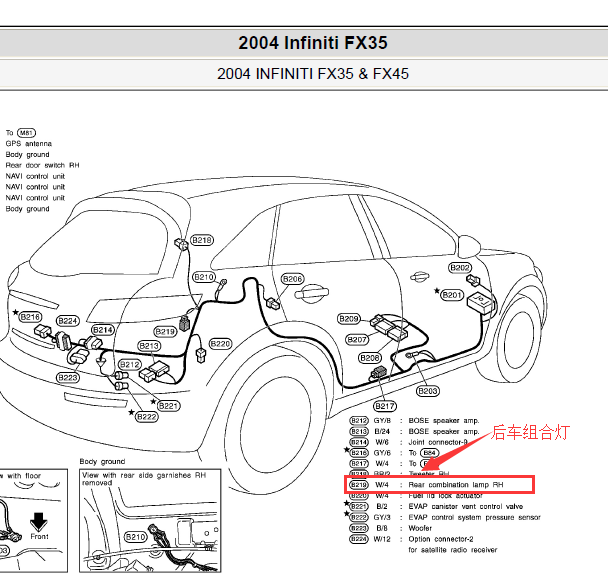Click the "Rear door switch RH" label
608x578 pixels.
tap(42, 165)
